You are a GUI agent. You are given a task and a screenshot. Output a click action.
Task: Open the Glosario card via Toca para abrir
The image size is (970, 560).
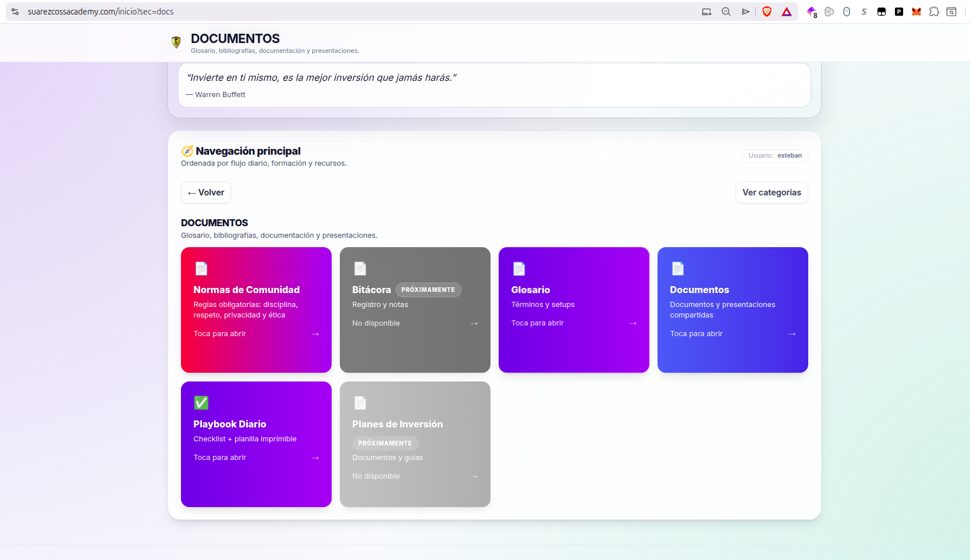[x=538, y=323]
